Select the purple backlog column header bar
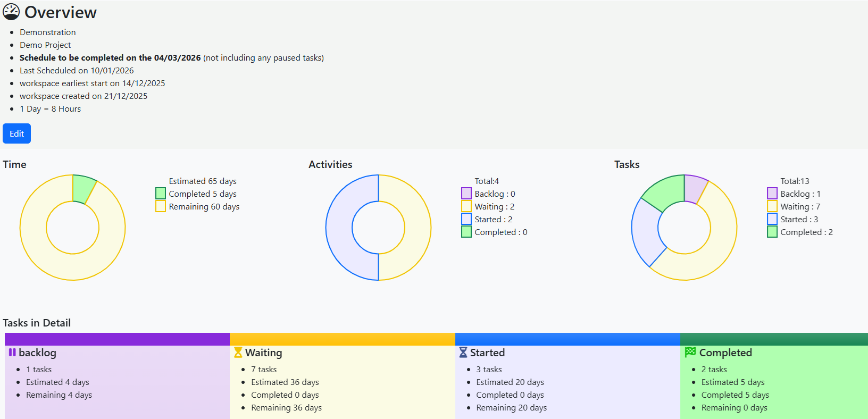 pos(117,339)
